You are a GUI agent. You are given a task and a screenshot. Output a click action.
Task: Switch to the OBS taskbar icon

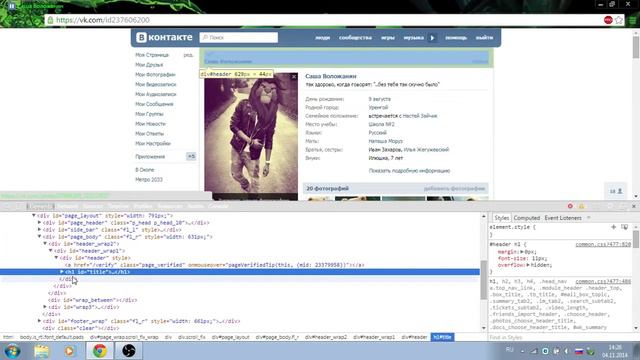pos(129,351)
